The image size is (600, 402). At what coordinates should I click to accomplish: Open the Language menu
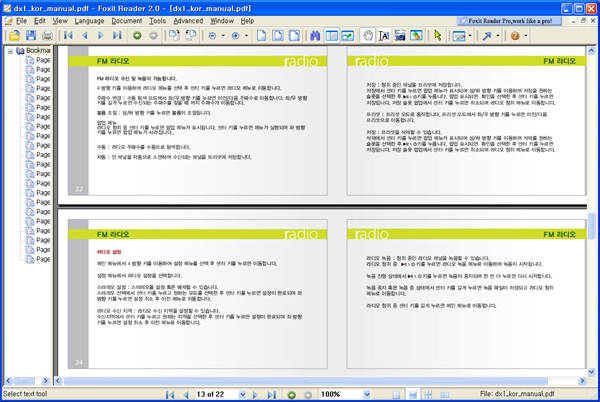(88, 20)
